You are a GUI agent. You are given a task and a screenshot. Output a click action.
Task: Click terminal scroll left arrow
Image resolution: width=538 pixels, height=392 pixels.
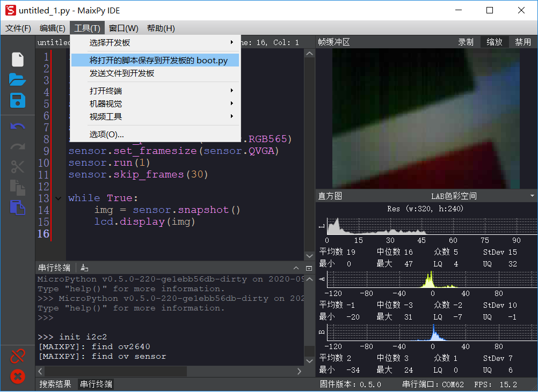(x=40, y=371)
